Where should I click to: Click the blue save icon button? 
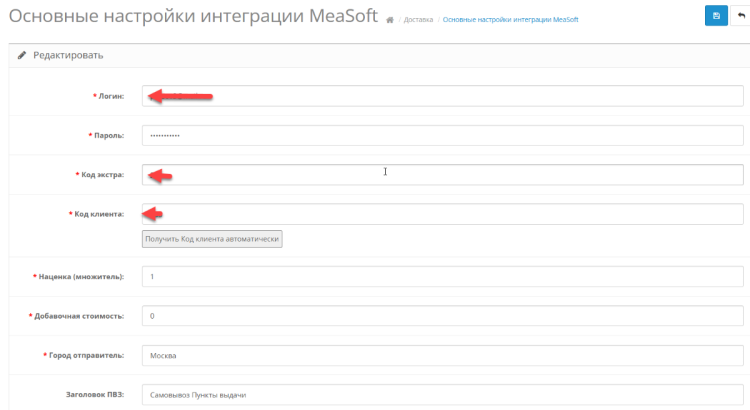pyautogui.click(x=716, y=16)
